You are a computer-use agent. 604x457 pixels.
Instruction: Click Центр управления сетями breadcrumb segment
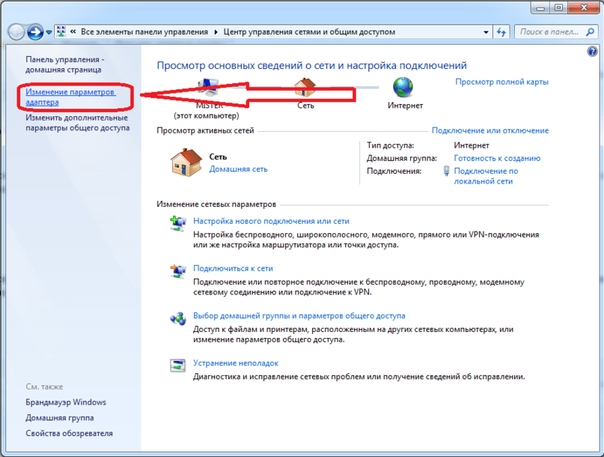coord(309,32)
